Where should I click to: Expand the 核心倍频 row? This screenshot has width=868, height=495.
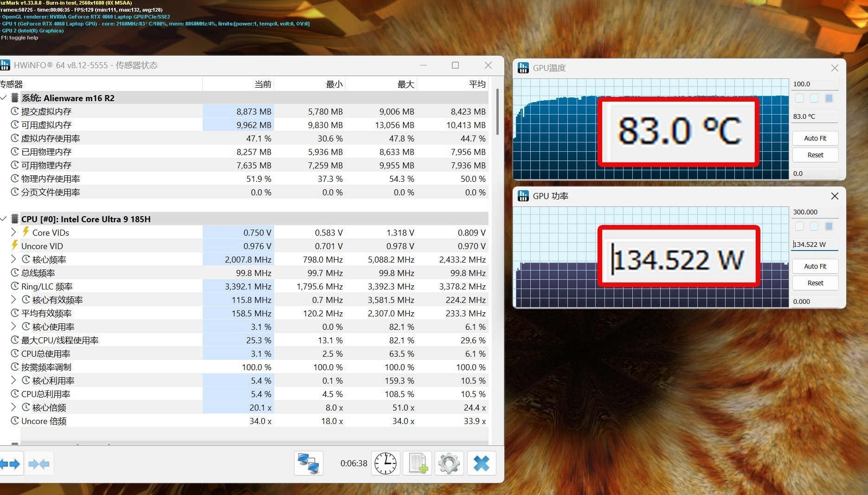(x=13, y=407)
